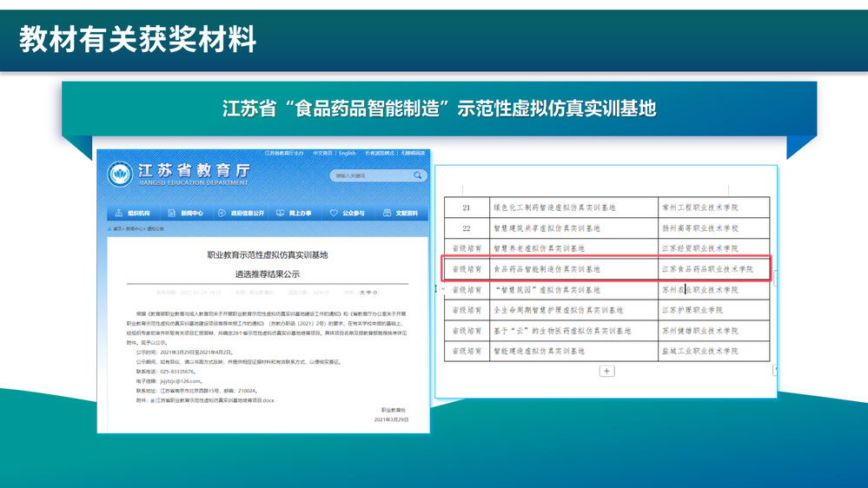This screenshot has height=488, width=868.
Task: Select the 大 font size option
Action: (362, 293)
